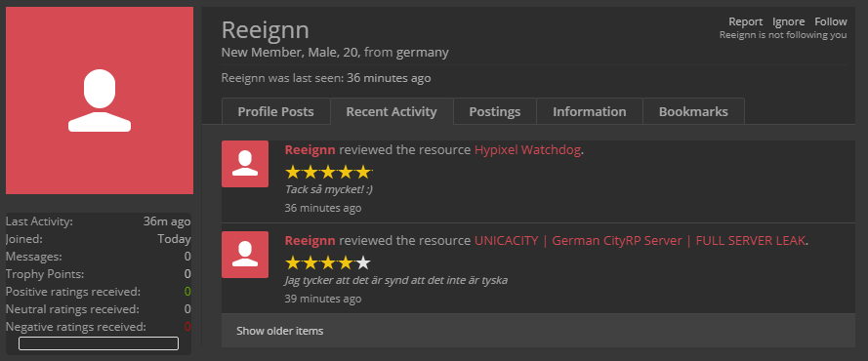
Task: Click the large red profile avatar
Action: pyautogui.click(x=100, y=100)
